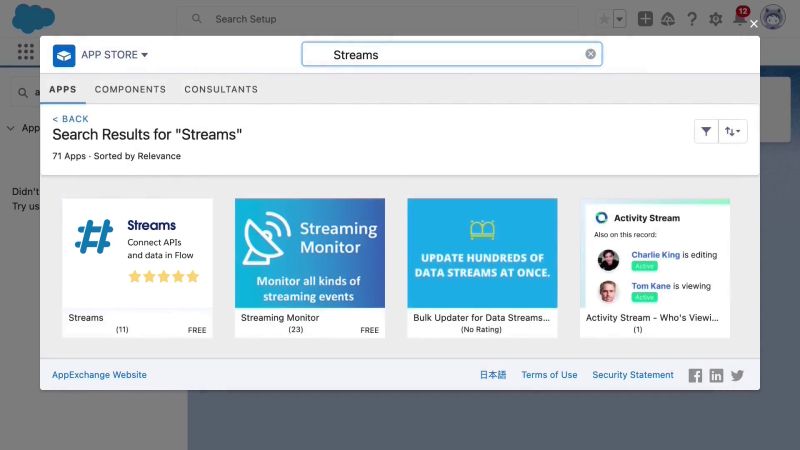Screen dimensions: 800x450
Task: Open the Facebook icon in the footer
Action: coord(695,376)
